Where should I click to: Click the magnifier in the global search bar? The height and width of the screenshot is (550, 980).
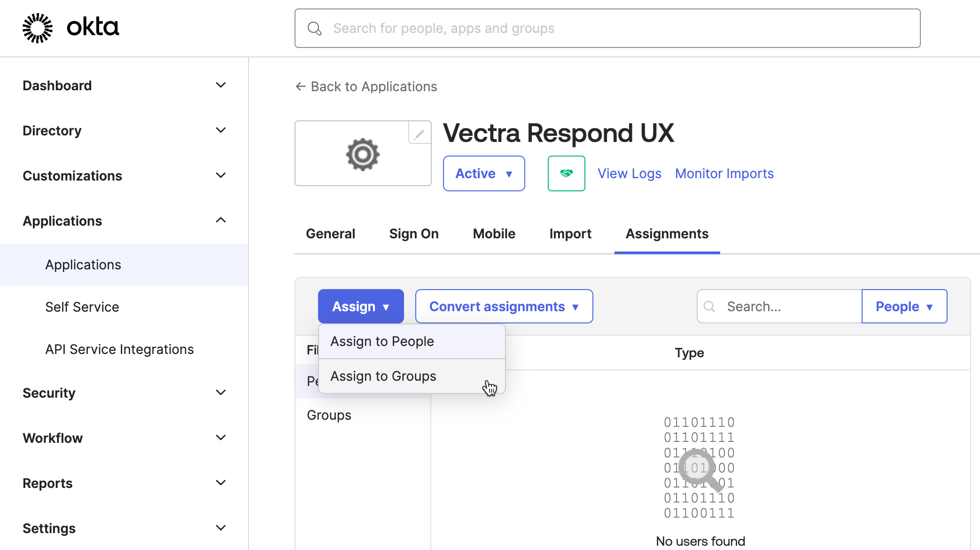coord(314,28)
